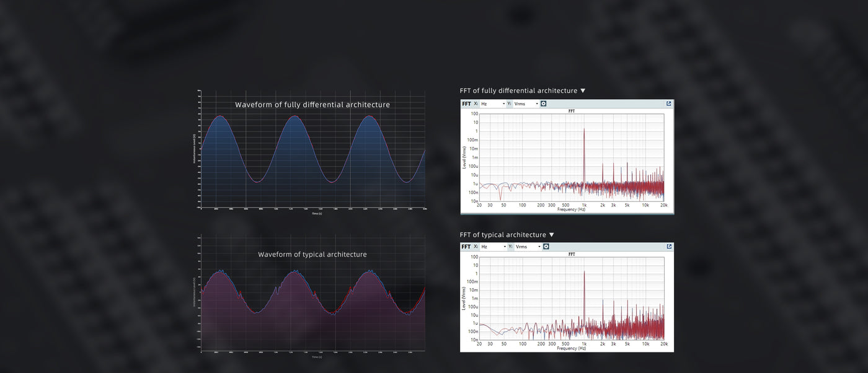Open graph settings gear in fully differential FFT panel
The height and width of the screenshot is (373, 868).
[543, 103]
